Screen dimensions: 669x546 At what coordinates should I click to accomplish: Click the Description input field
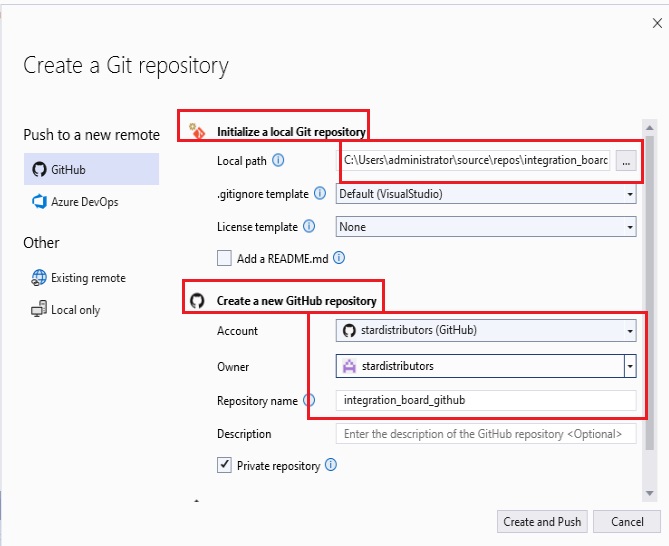point(486,434)
